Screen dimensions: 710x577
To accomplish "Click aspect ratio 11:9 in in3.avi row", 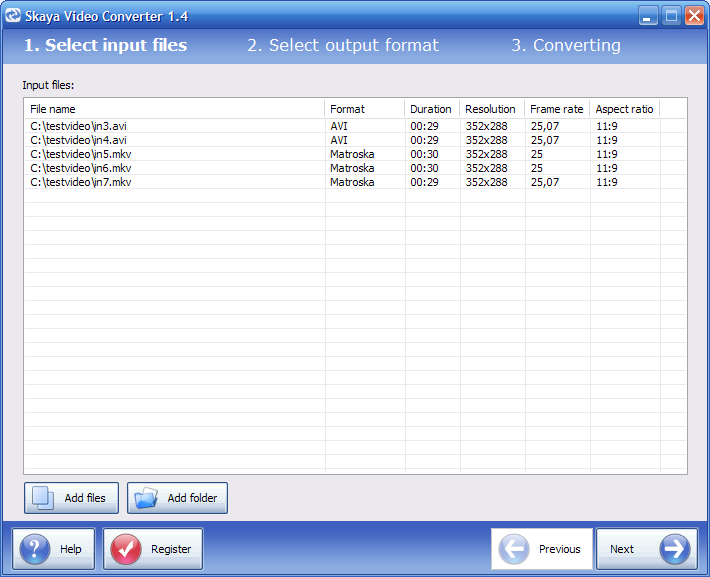I will coord(607,126).
